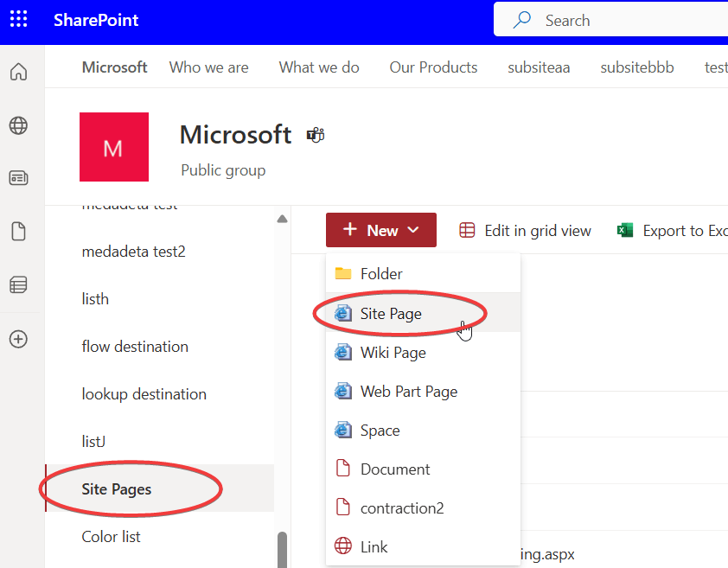Click Edit in grid view button

(525, 230)
